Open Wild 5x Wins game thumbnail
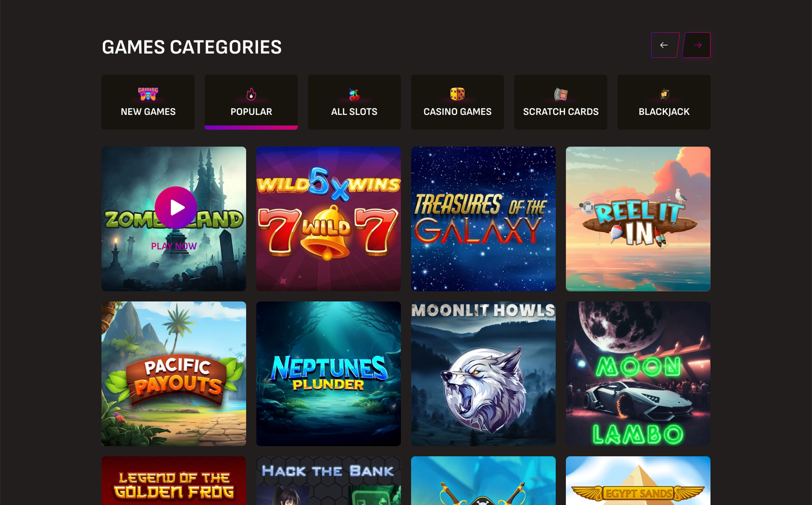812x505 pixels. [329, 219]
